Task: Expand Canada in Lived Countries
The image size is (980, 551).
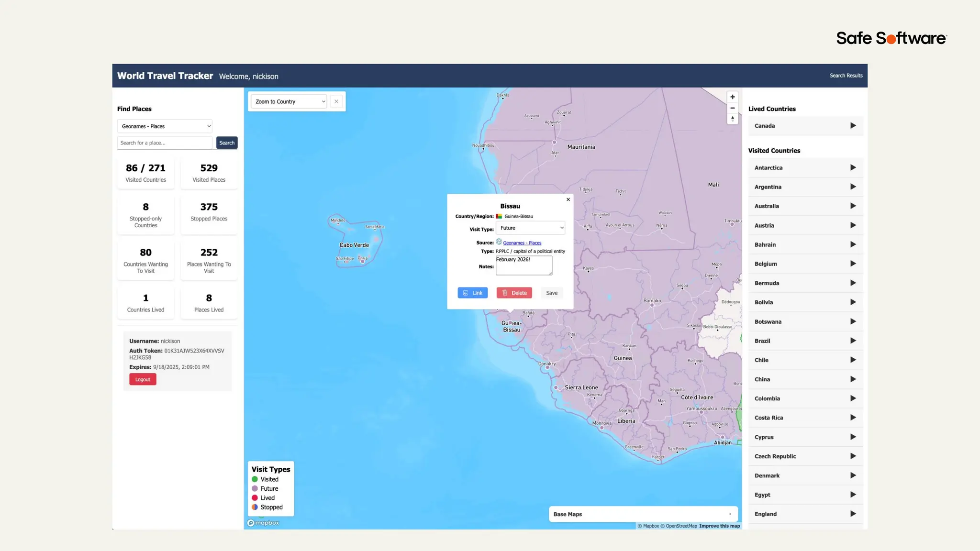Action: [853, 126]
